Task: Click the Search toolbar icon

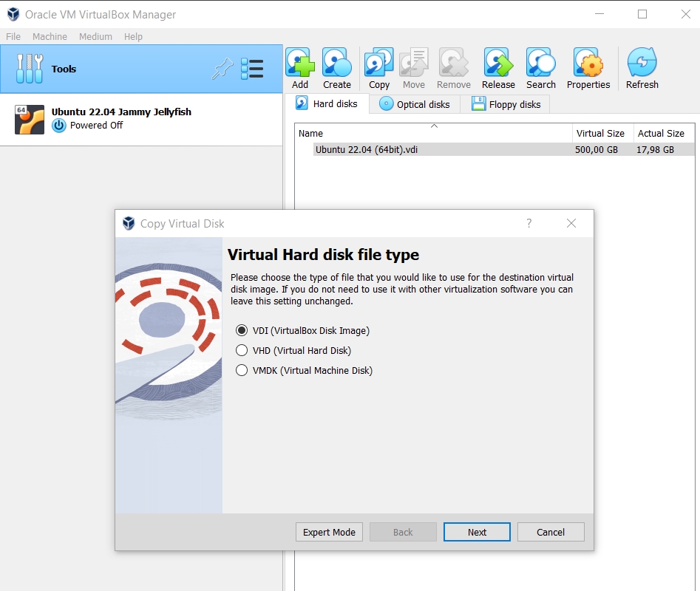Action: [540, 68]
